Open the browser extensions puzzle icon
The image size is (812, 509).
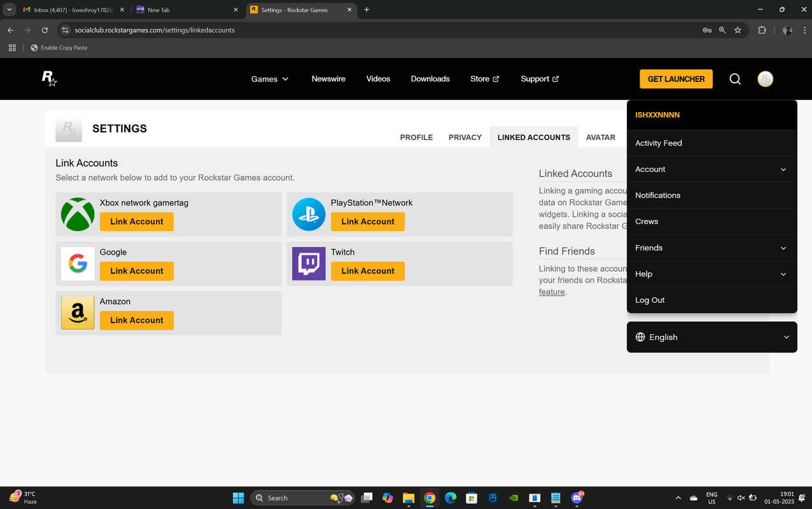point(762,30)
